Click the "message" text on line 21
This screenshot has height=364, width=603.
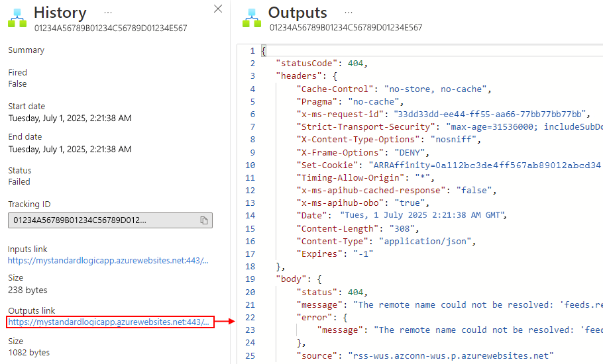449,305
